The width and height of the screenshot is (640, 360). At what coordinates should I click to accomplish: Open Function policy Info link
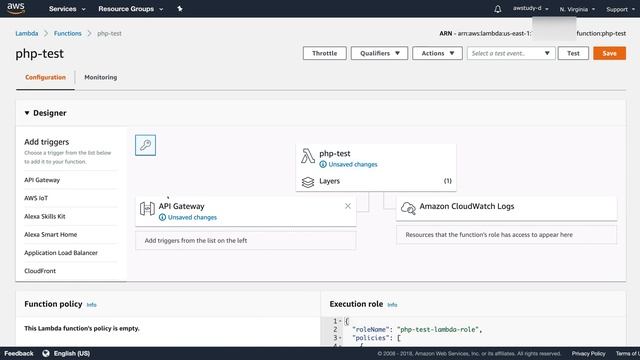coord(91,305)
